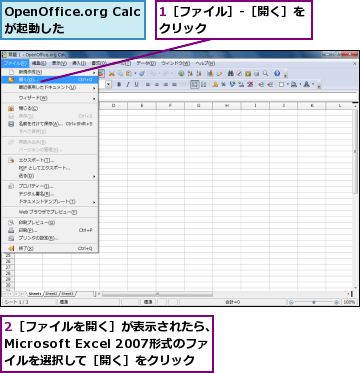Image resolution: width=360 pixels, height=373 pixels.
Task: Click the Paste clipboard icon
Action: pos(129,74)
